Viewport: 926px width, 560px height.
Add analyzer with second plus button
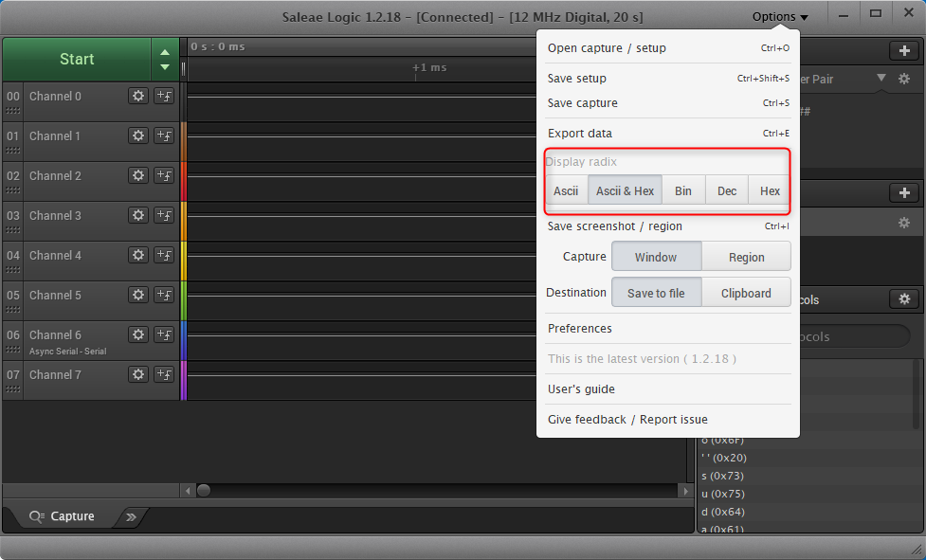tap(904, 193)
